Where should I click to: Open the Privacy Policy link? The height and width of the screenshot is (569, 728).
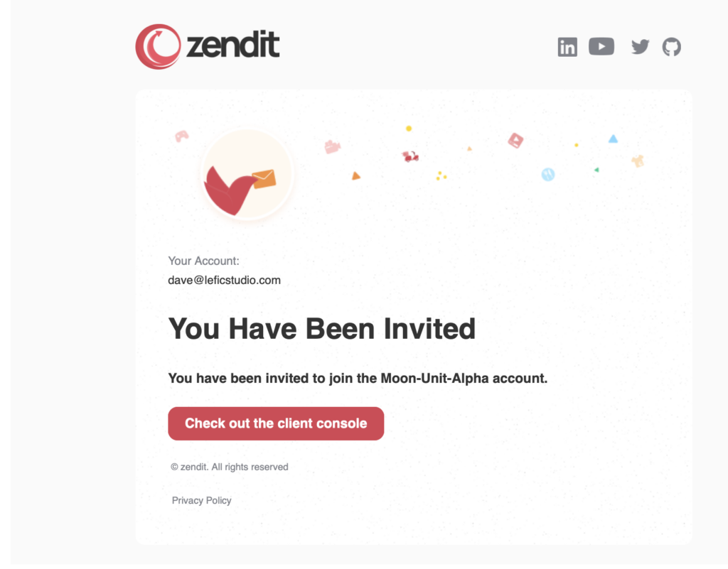coord(201,500)
